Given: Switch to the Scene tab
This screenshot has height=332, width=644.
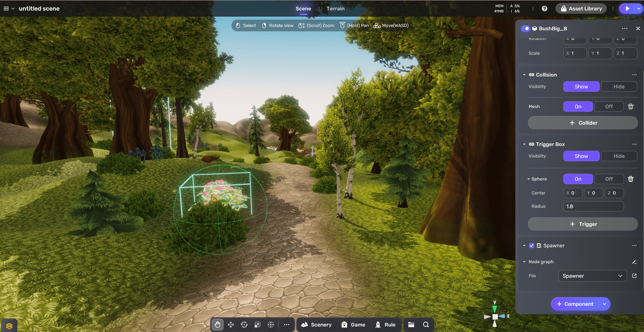Looking at the screenshot, I should click(303, 9).
